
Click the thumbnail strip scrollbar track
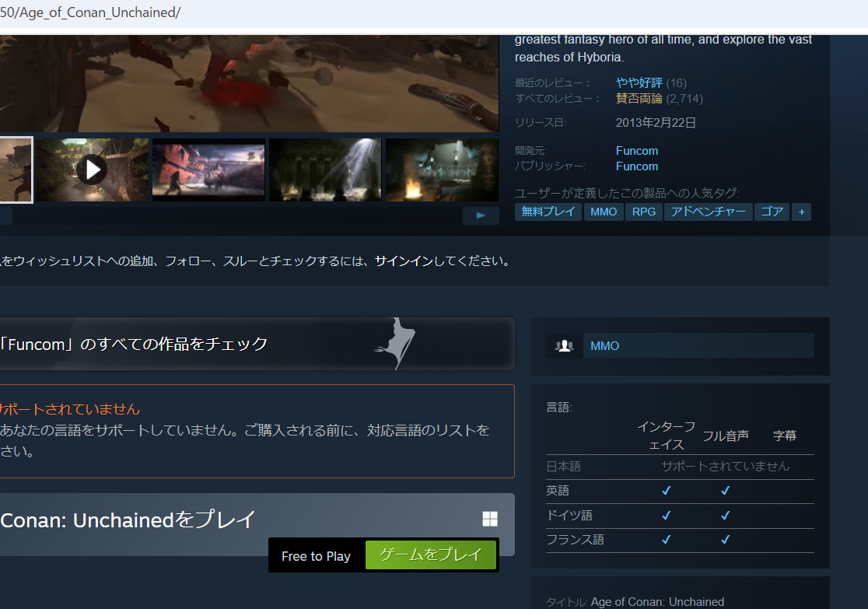[x=237, y=215]
